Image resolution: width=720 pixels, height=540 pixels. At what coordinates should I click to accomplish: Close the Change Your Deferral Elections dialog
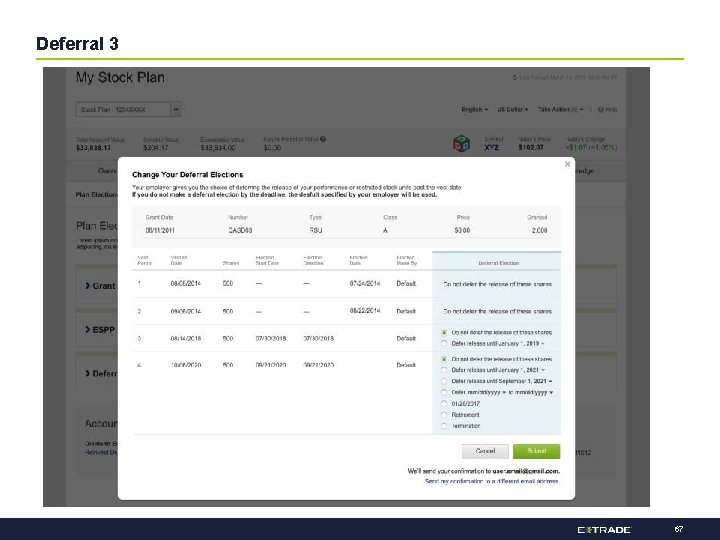[568, 164]
